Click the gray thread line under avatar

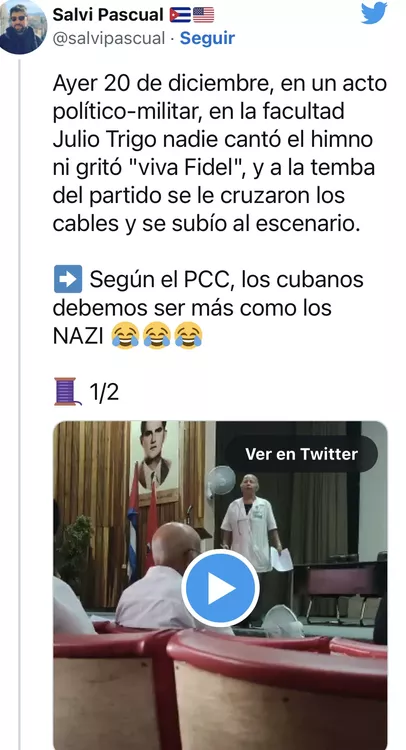(20, 404)
